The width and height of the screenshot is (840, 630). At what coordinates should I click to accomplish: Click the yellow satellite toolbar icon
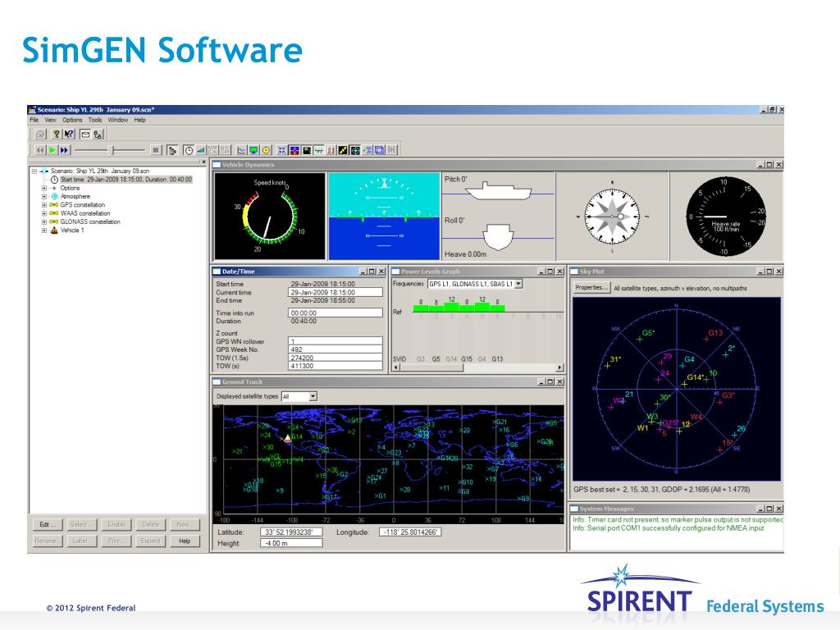coord(343,151)
